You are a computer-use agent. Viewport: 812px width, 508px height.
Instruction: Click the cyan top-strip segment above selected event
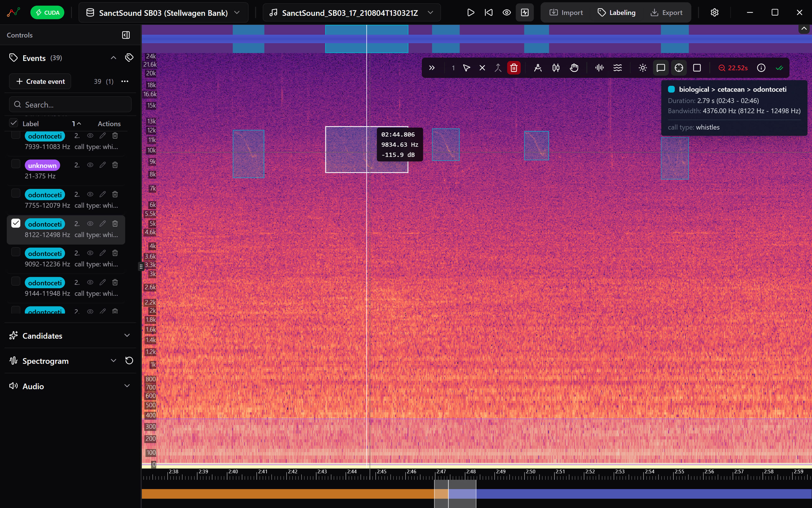click(x=366, y=39)
